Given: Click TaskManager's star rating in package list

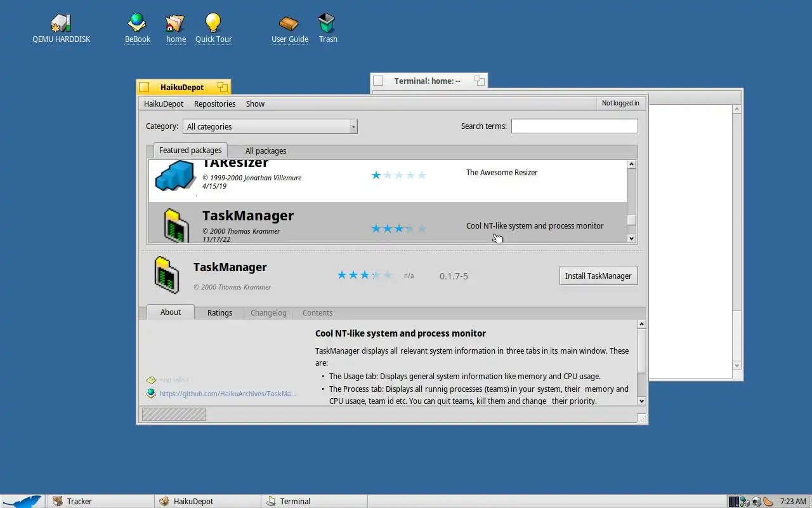Looking at the screenshot, I should tap(398, 229).
